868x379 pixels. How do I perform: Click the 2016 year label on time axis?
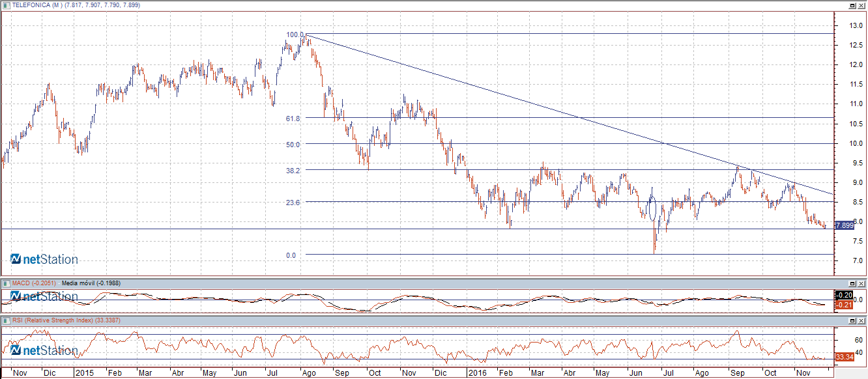click(478, 373)
